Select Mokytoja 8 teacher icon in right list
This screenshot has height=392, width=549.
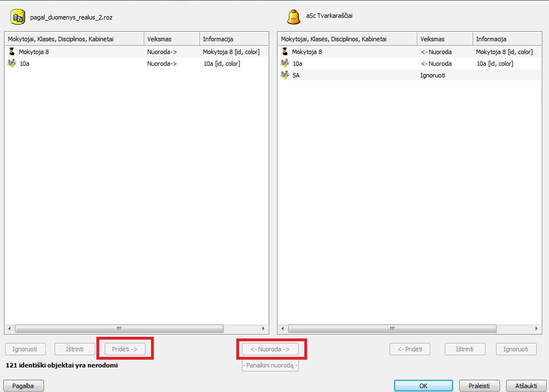click(285, 51)
